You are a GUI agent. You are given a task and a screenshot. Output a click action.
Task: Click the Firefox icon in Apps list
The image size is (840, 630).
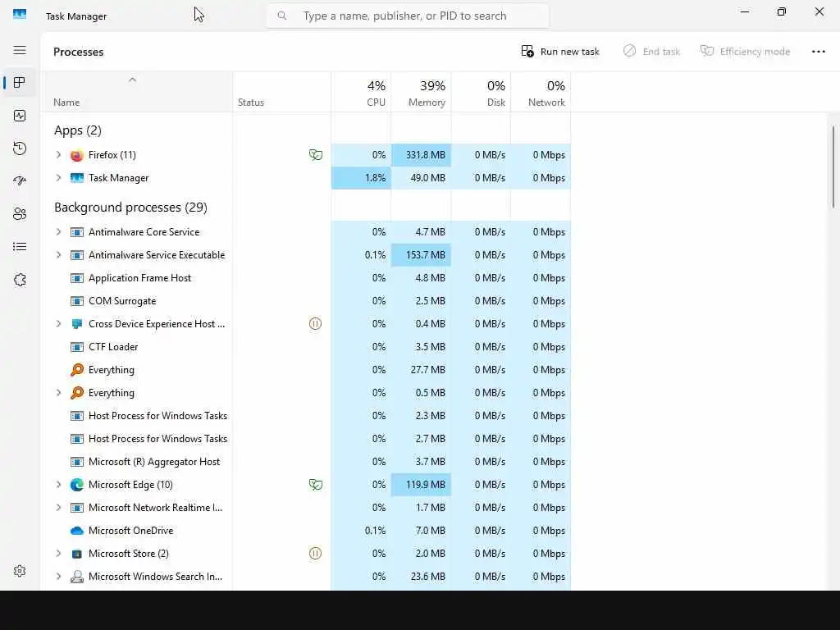coord(76,155)
